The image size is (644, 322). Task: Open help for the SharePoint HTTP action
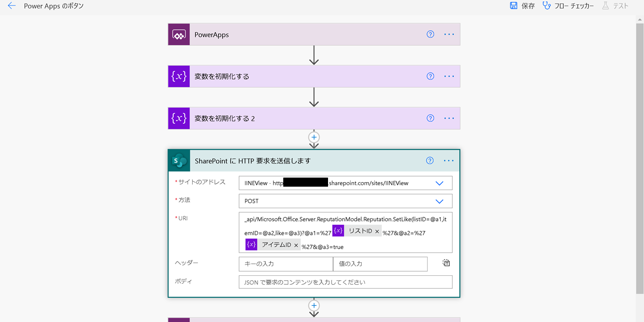click(430, 161)
